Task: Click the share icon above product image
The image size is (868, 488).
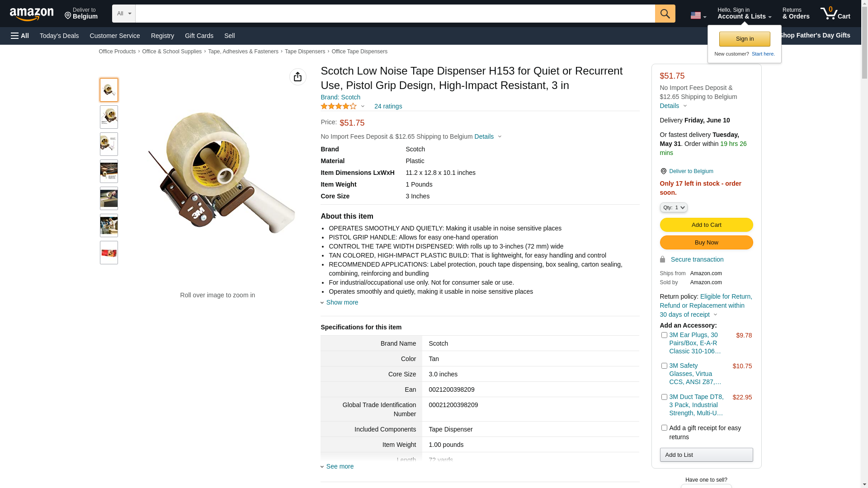Action: point(297,77)
